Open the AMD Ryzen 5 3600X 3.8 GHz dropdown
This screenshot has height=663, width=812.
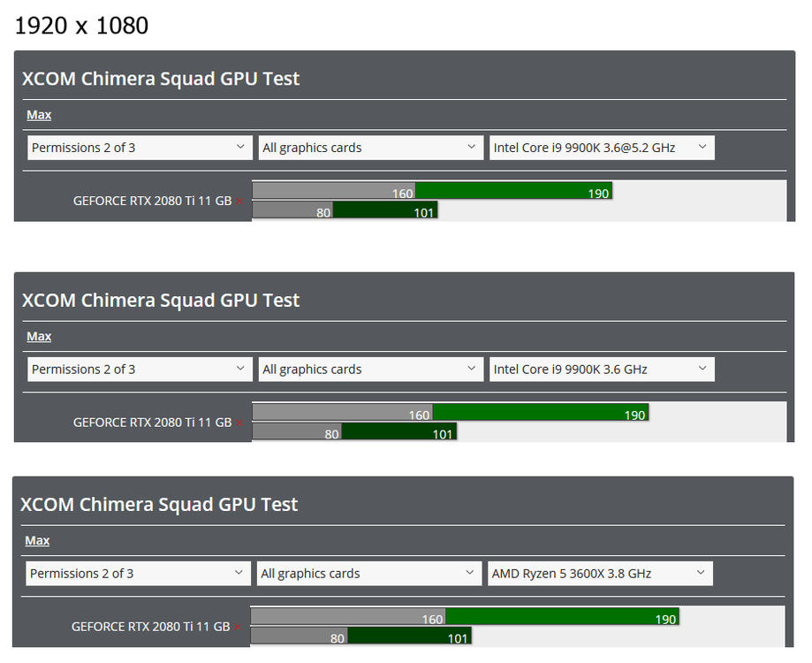pos(600,574)
